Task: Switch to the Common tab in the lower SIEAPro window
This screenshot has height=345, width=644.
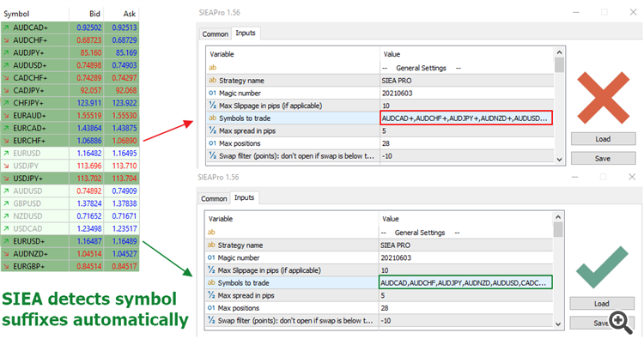Action: tap(214, 199)
